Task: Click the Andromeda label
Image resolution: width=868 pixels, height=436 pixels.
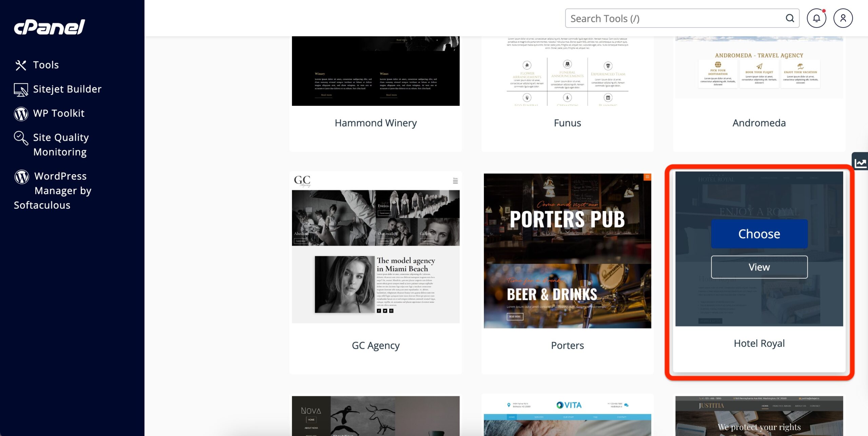Action: tap(759, 123)
